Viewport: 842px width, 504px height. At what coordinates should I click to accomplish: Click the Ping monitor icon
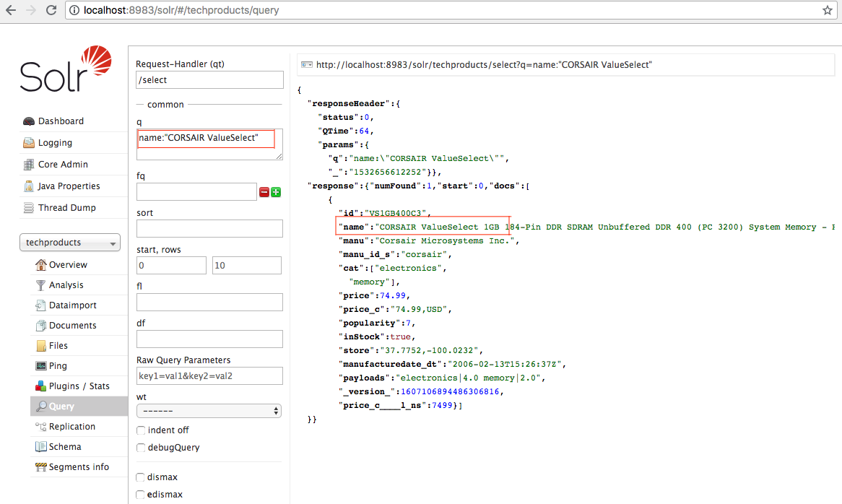tap(41, 366)
